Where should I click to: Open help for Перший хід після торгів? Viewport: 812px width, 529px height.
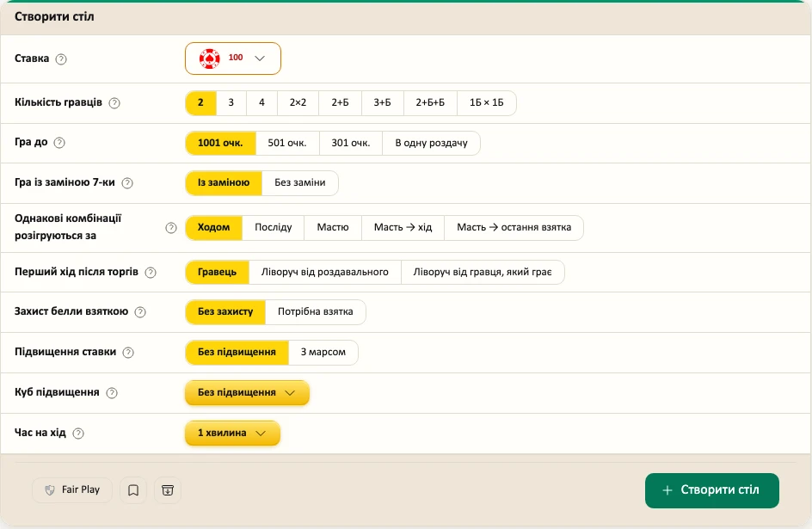(x=151, y=273)
